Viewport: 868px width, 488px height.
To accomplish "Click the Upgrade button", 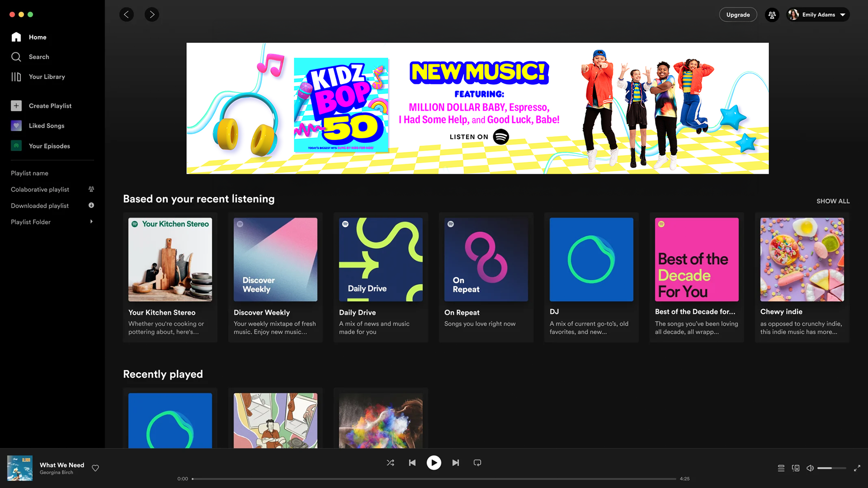I will tap(738, 15).
